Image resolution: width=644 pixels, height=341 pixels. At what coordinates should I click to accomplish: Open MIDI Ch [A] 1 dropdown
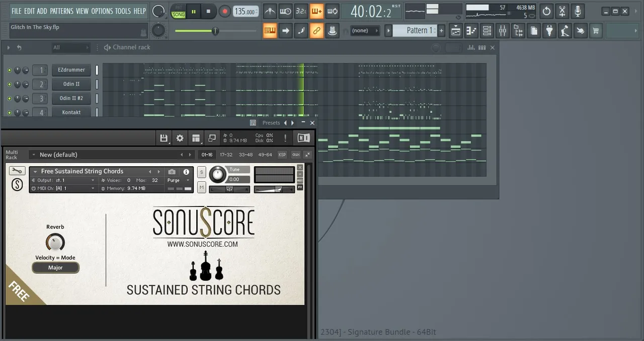coord(63,188)
